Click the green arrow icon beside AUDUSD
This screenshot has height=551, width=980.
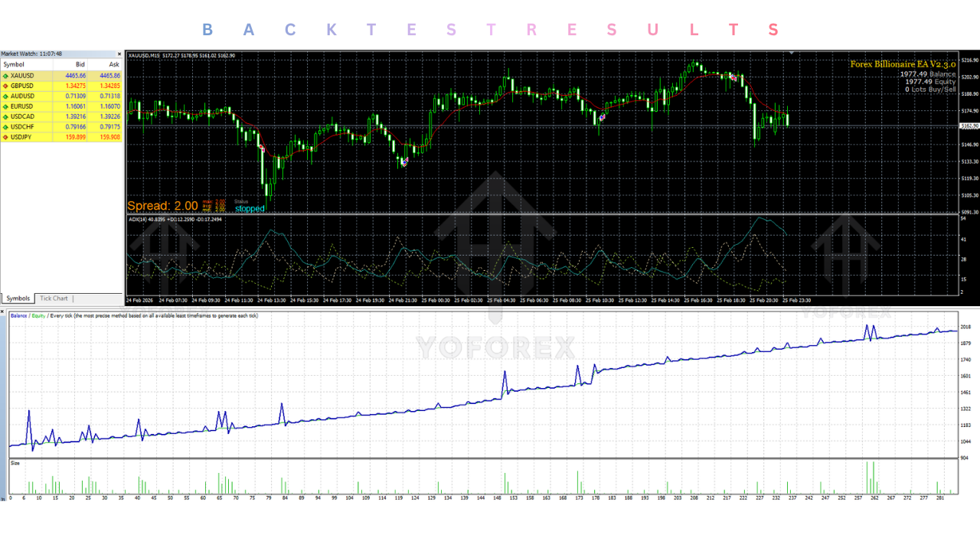coord(6,96)
